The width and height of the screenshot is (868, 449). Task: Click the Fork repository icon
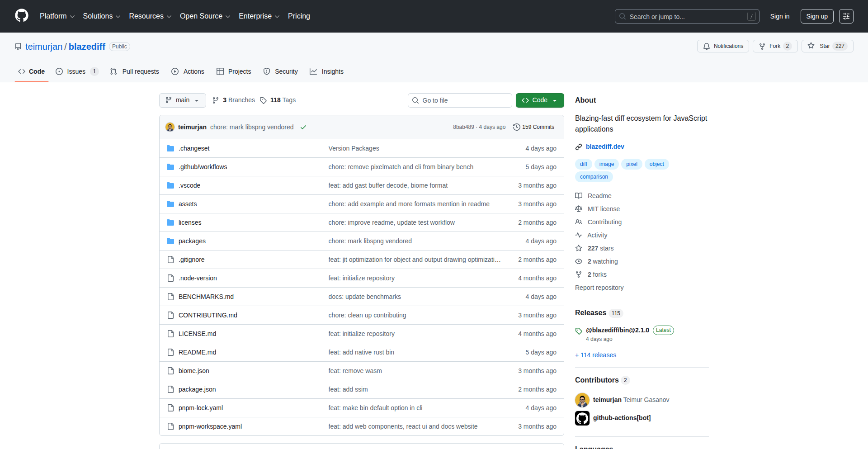tap(762, 46)
